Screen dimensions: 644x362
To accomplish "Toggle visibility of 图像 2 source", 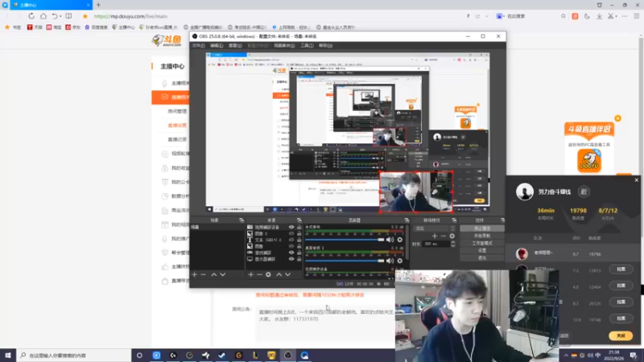I will (291, 233).
